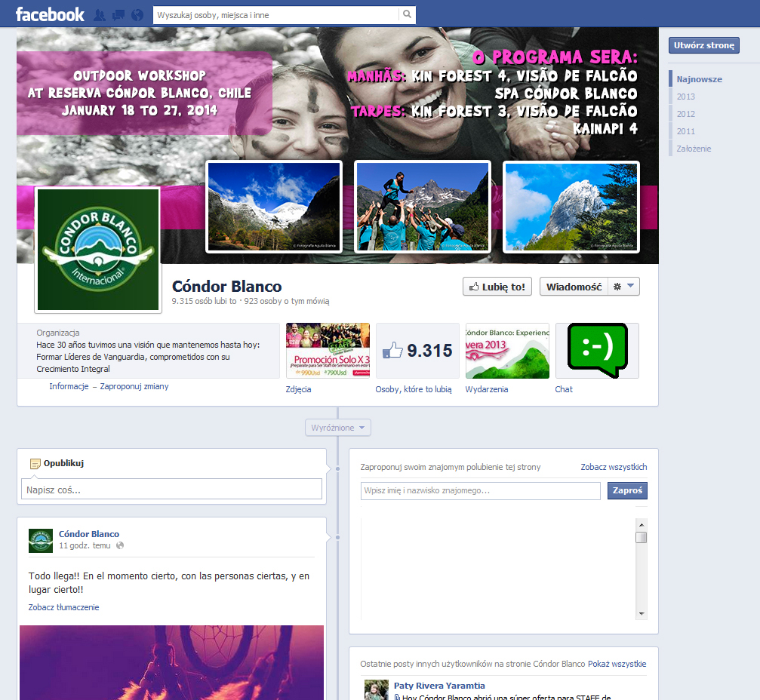The height and width of the screenshot is (700, 760).
Task: Click the Outdoor Workshop cover banner
Action: click(144, 93)
